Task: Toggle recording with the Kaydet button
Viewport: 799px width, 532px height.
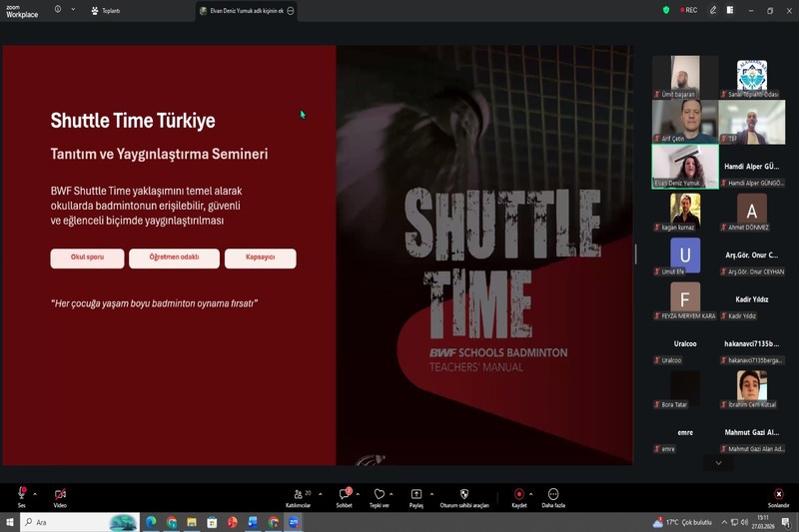Action: click(x=519, y=495)
